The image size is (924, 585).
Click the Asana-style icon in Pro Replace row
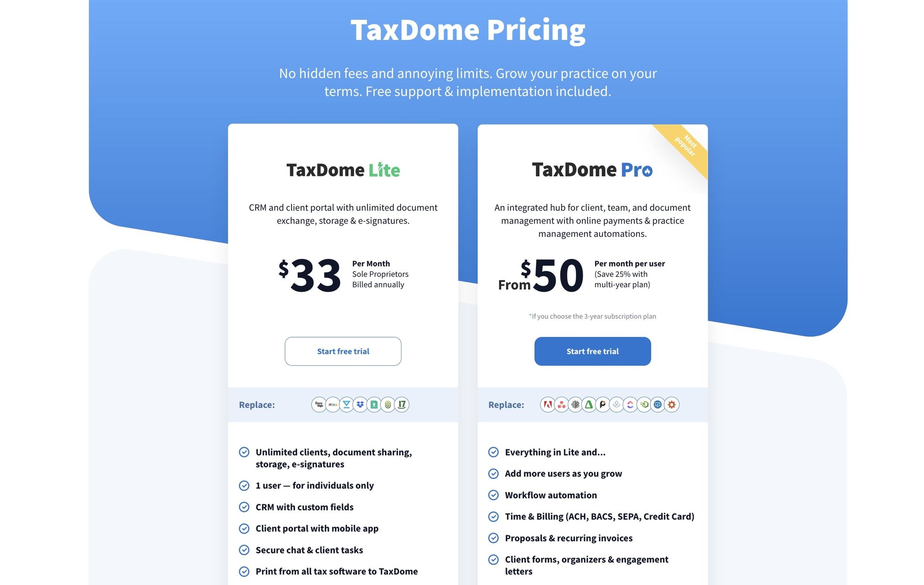562,404
